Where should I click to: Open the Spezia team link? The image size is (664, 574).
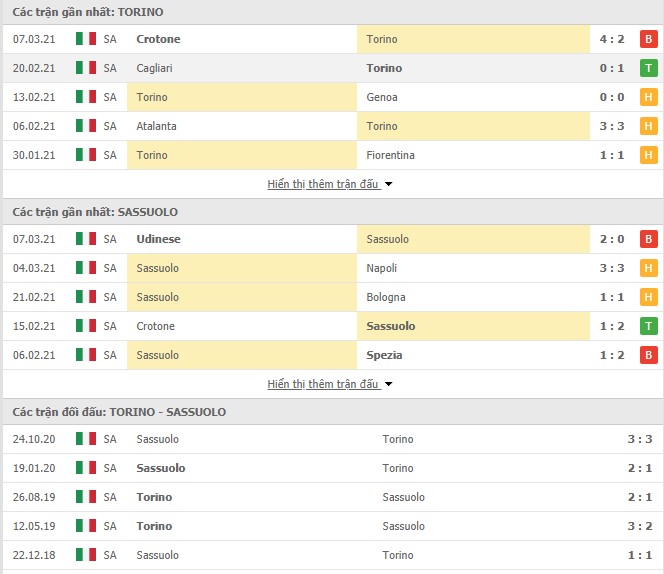point(384,355)
